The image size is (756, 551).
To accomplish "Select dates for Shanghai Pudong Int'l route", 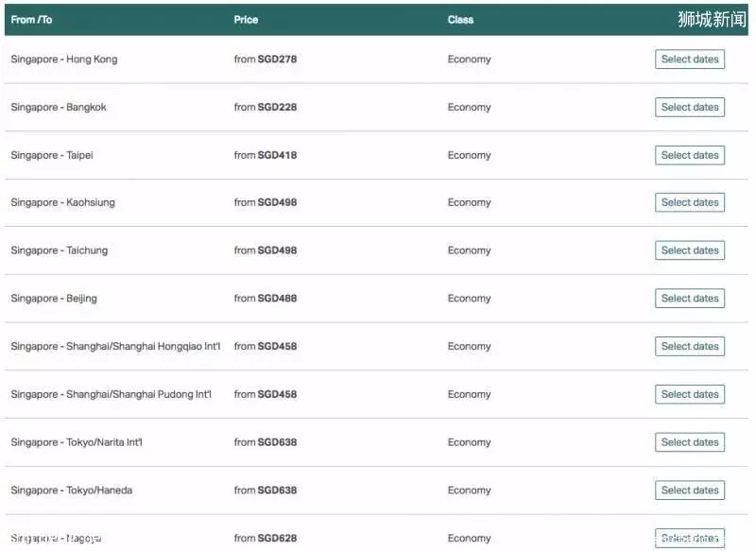I will [690, 394].
